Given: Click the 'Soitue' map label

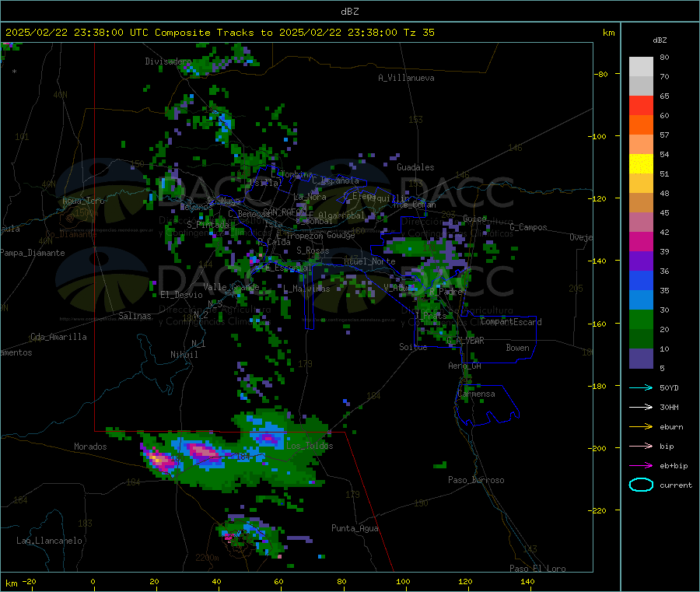Looking at the screenshot, I should tap(413, 347).
